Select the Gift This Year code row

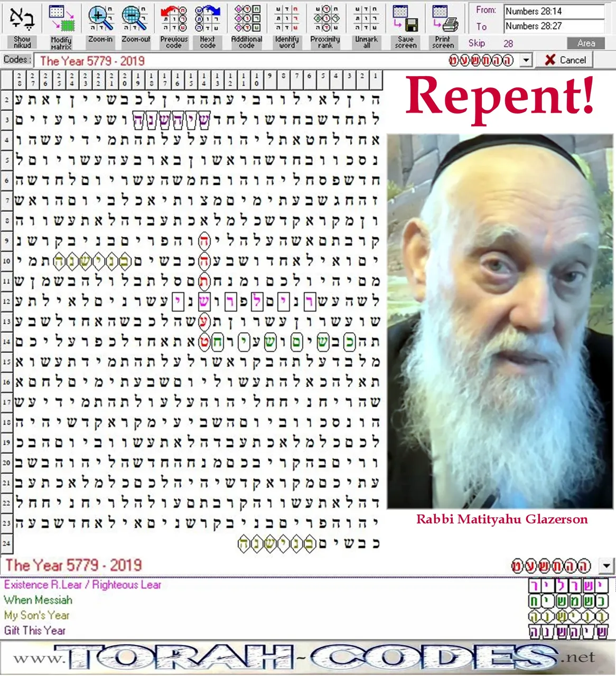pos(35,631)
